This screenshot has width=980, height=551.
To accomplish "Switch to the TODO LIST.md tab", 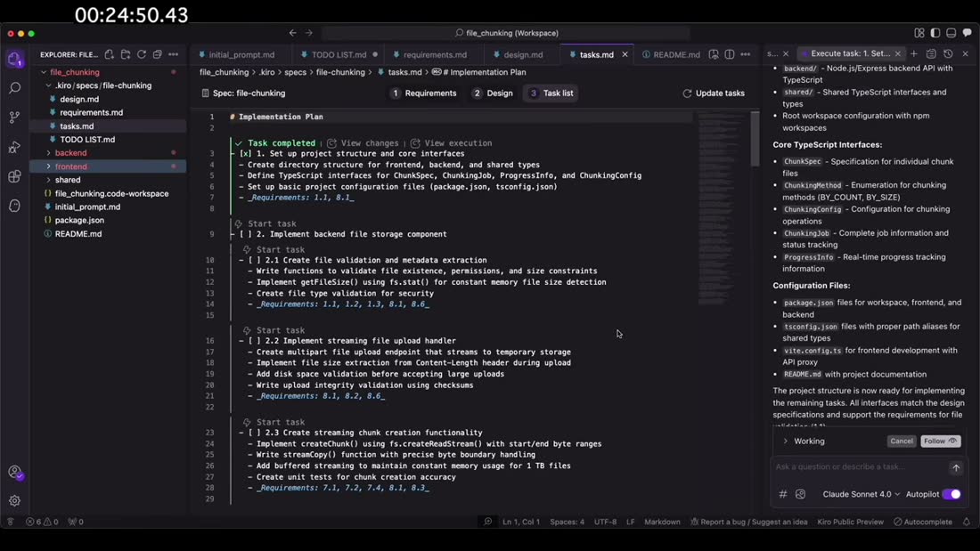I will (339, 55).
